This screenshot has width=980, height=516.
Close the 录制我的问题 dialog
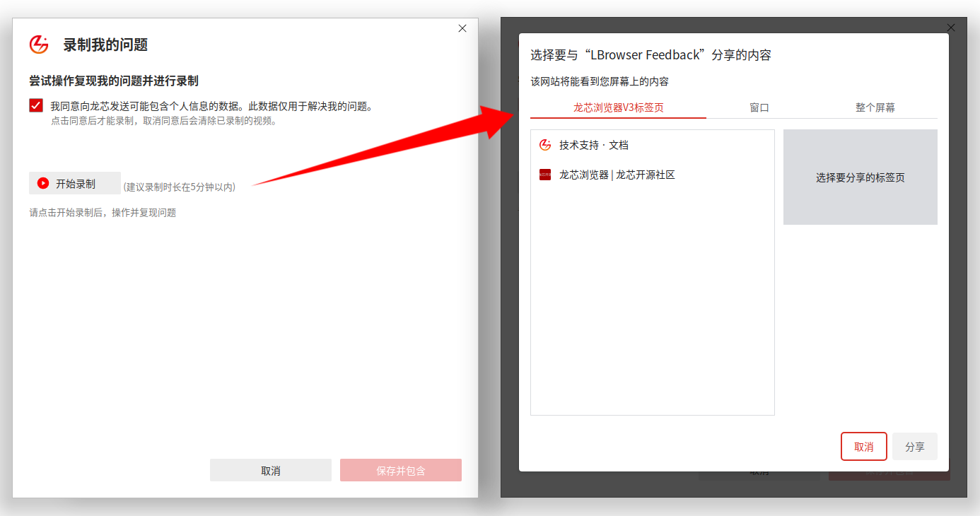point(462,28)
